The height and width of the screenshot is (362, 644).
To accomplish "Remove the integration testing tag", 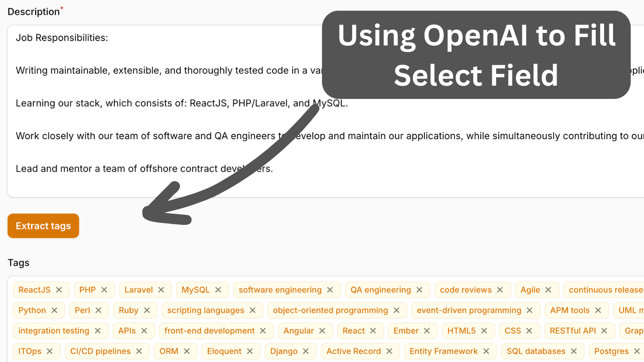I will [x=98, y=331].
